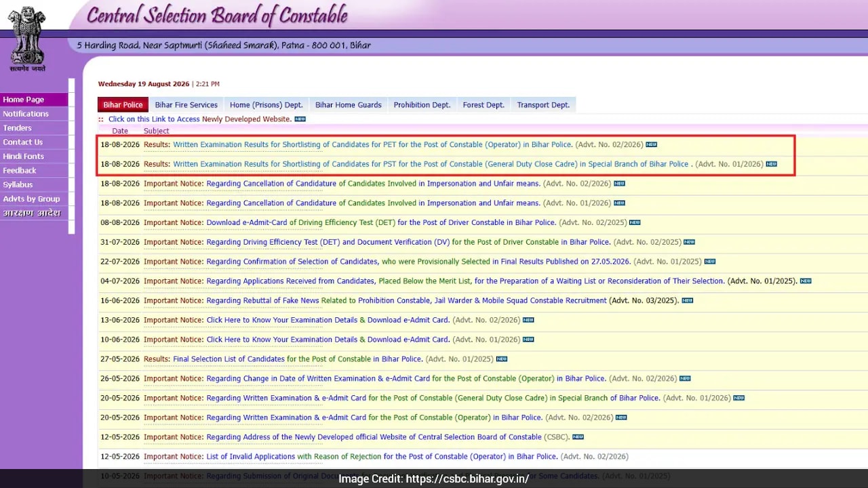Open the Confirmation of Selection of Candidates notice
Image resolution: width=868 pixels, height=488 pixels.
(418, 262)
